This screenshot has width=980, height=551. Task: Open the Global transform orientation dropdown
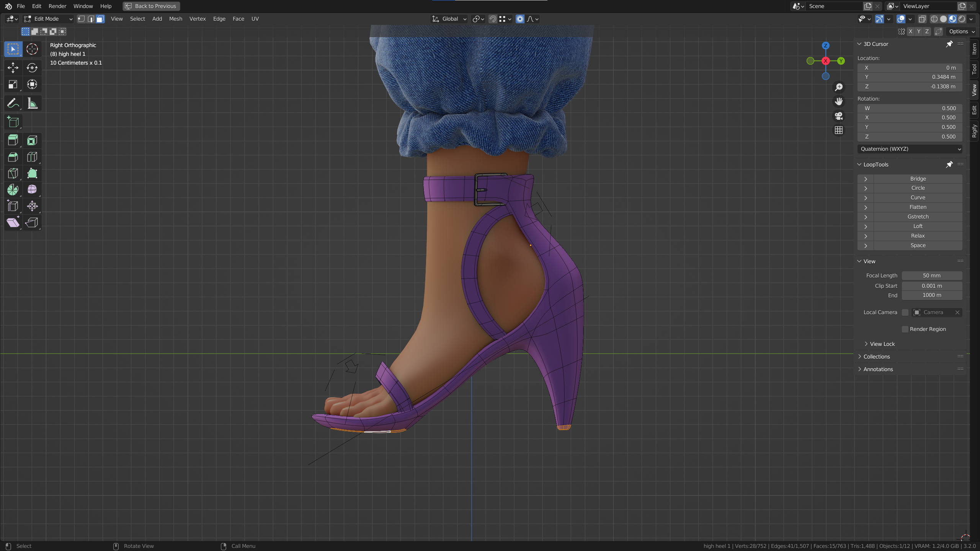(x=449, y=19)
